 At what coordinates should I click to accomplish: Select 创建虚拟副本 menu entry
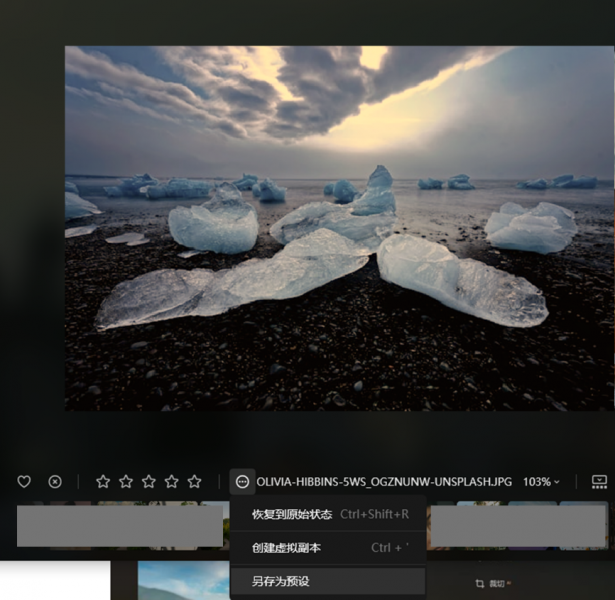click(x=328, y=548)
